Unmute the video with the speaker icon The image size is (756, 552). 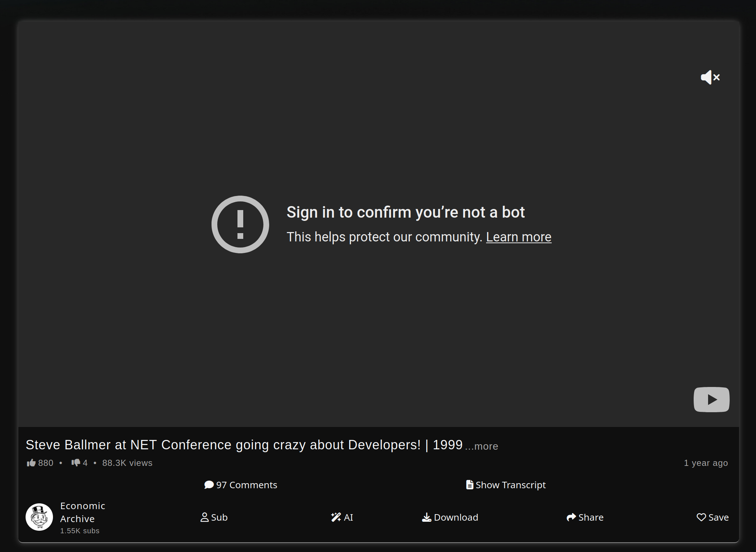pyautogui.click(x=710, y=77)
